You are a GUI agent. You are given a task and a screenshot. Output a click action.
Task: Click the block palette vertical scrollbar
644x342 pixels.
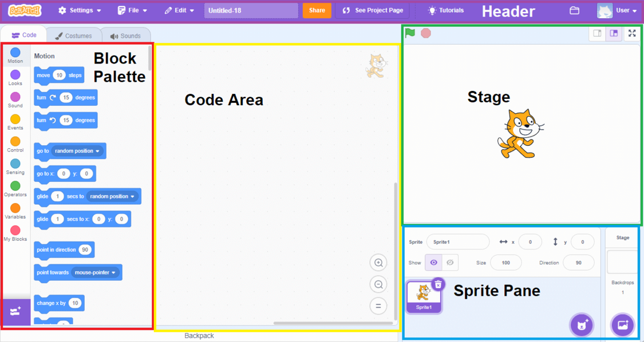click(151, 58)
